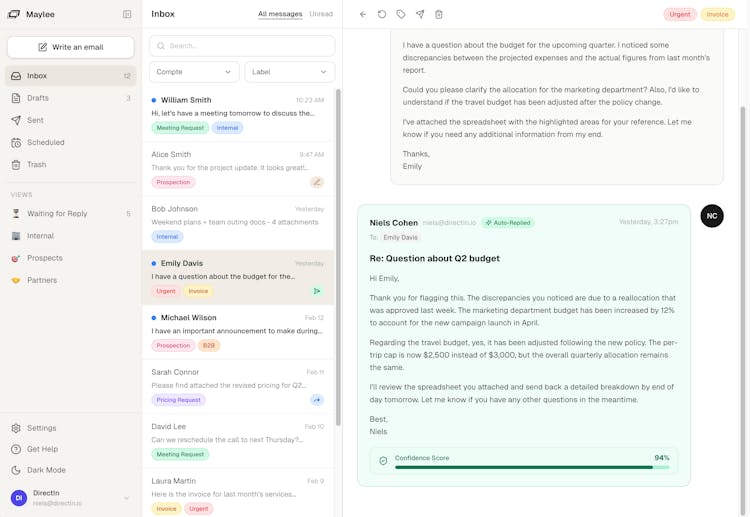Click the paper plane send icon in toolbar
The height and width of the screenshot is (517, 750).
click(420, 15)
